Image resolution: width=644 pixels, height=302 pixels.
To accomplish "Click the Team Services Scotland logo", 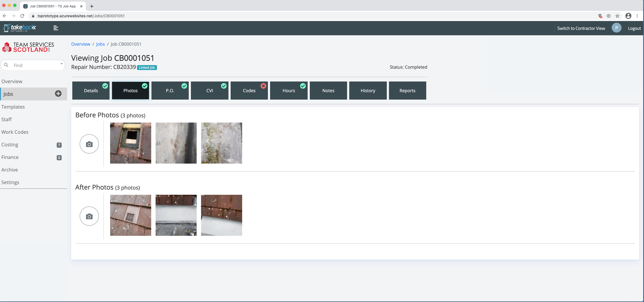I will (x=28, y=47).
